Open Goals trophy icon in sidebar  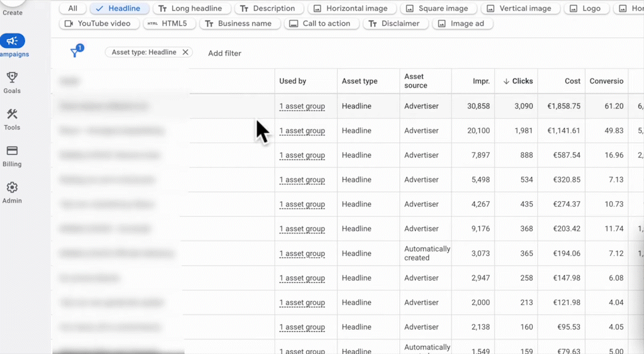[12, 78]
